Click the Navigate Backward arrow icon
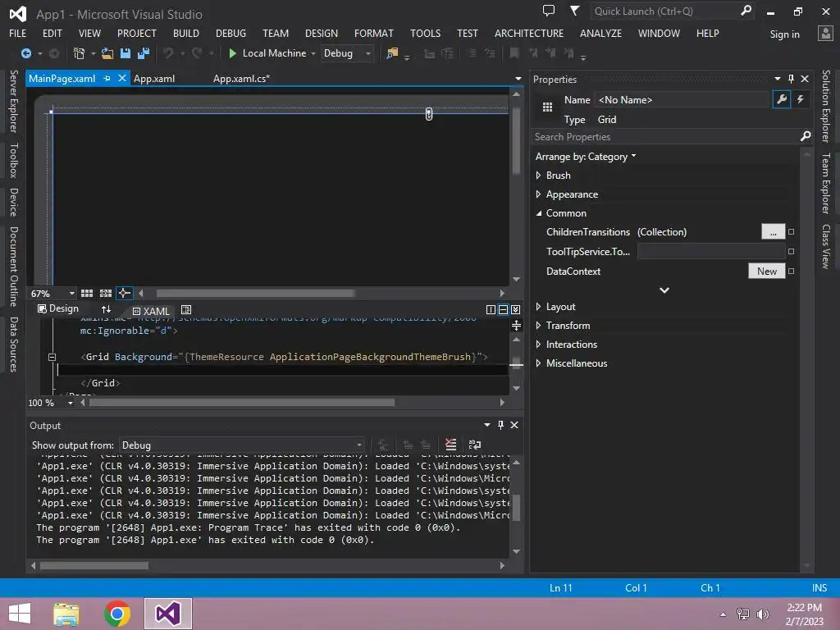 click(x=25, y=53)
